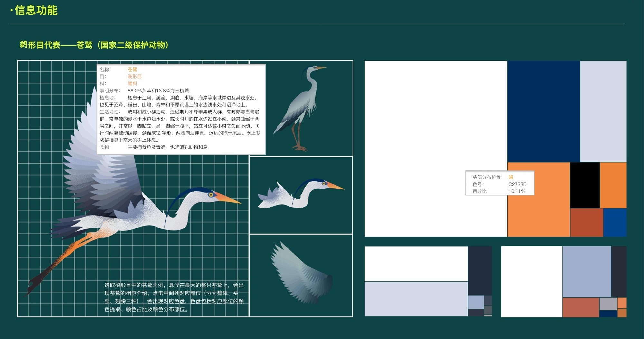Click the orange 苍鹭 name in info card

(132, 70)
